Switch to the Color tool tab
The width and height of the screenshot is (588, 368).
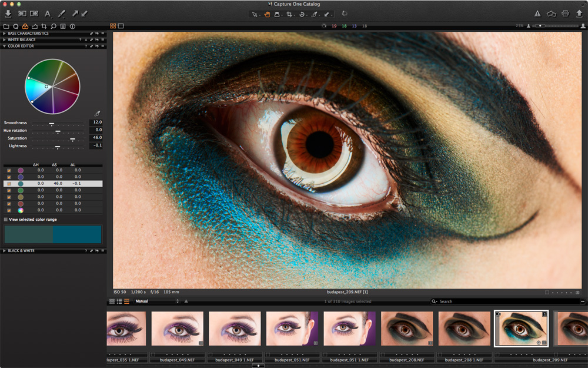pos(25,26)
